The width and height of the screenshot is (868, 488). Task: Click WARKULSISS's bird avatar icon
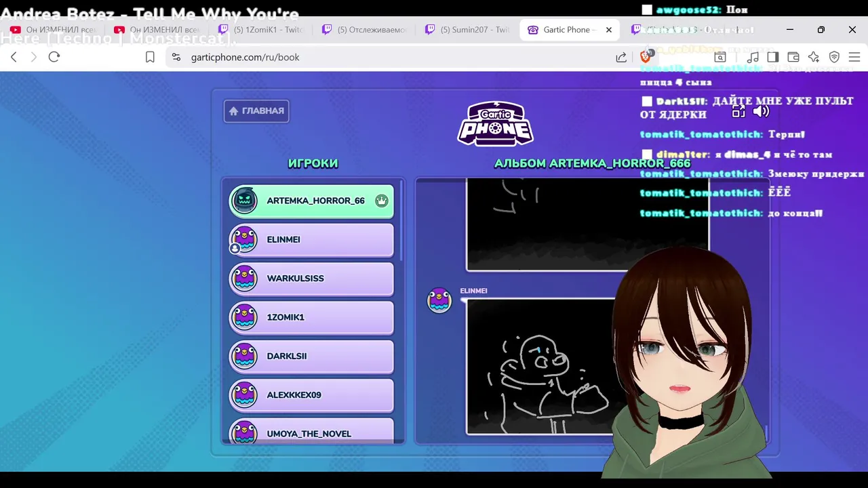point(244,279)
